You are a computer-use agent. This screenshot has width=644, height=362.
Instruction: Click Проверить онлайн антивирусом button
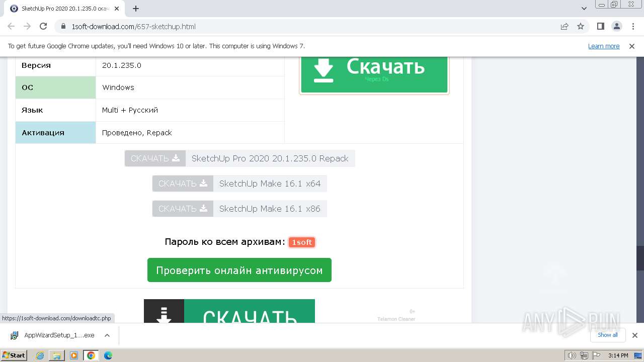pyautogui.click(x=239, y=270)
